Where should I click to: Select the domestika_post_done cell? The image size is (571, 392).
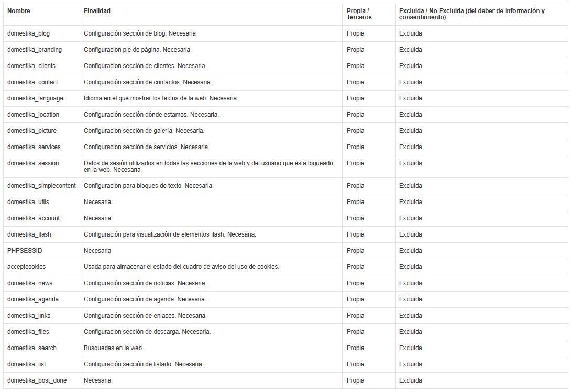(37, 380)
